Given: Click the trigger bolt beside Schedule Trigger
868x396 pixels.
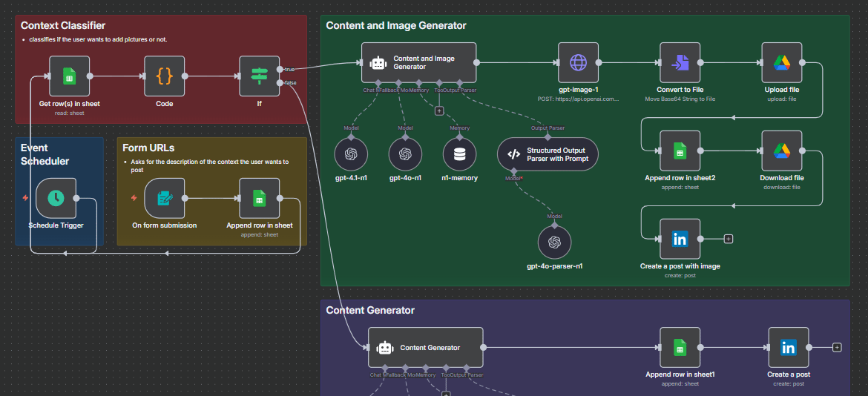Looking at the screenshot, I should pyautogui.click(x=25, y=198).
